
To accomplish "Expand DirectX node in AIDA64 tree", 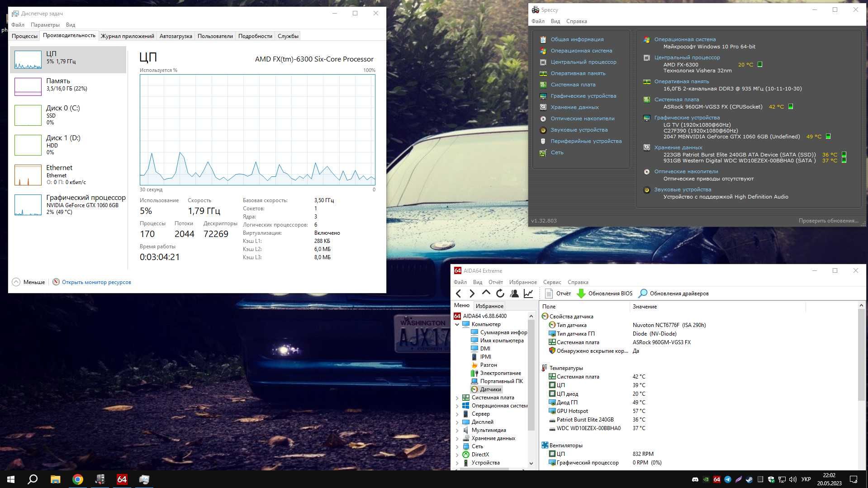I will tap(457, 455).
